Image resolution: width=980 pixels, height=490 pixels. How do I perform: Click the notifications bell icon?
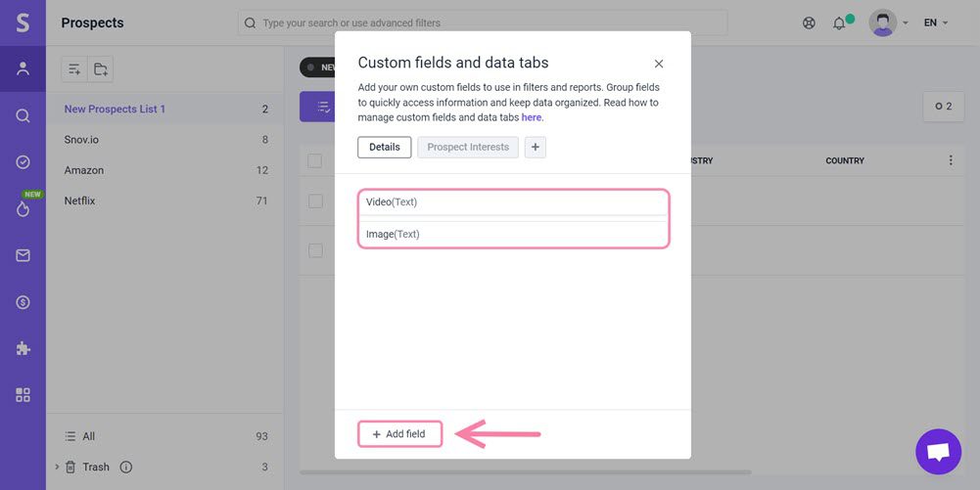pos(839,22)
